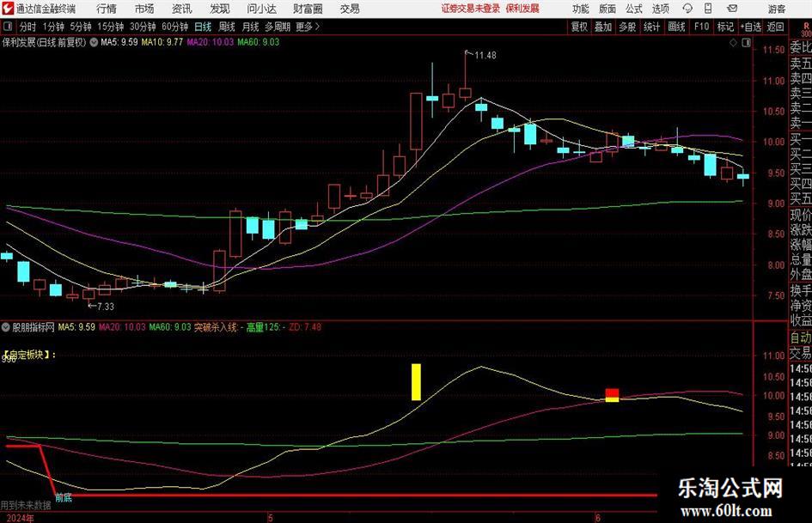812x523 pixels.
Task: Open the 行情 menu
Action: pyautogui.click(x=107, y=9)
